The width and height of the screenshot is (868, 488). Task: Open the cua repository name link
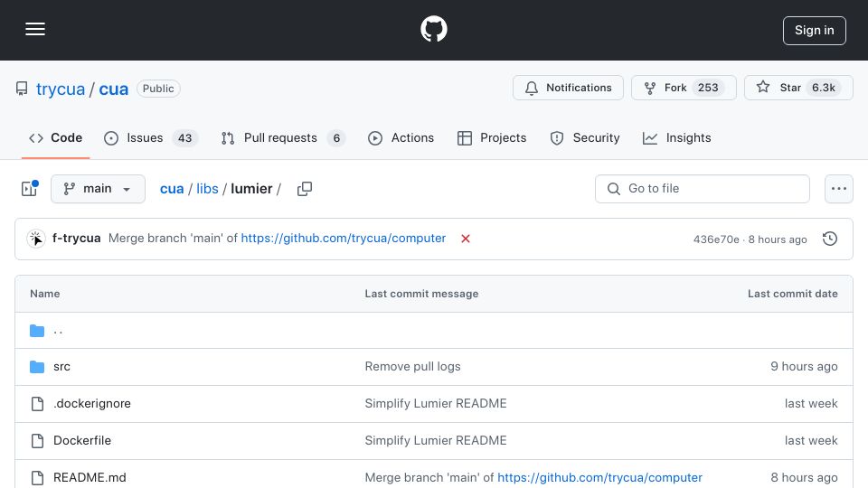(x=114, y=89)
